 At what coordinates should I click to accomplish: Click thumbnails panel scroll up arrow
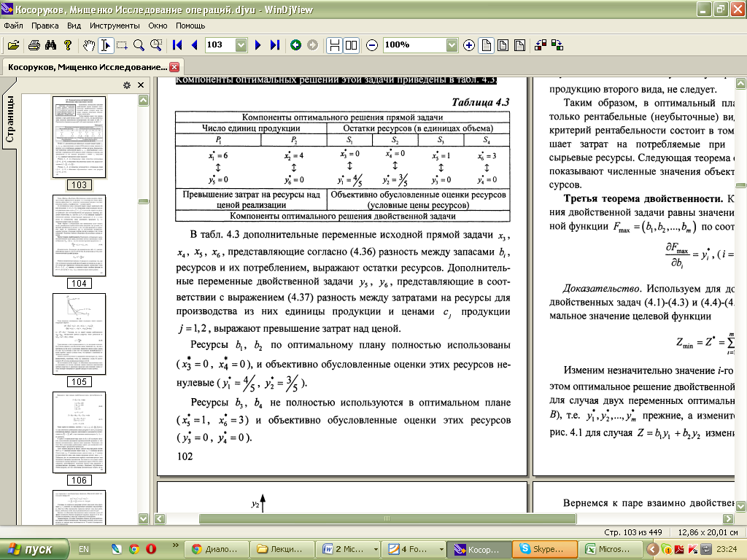(x=144, y=101)
